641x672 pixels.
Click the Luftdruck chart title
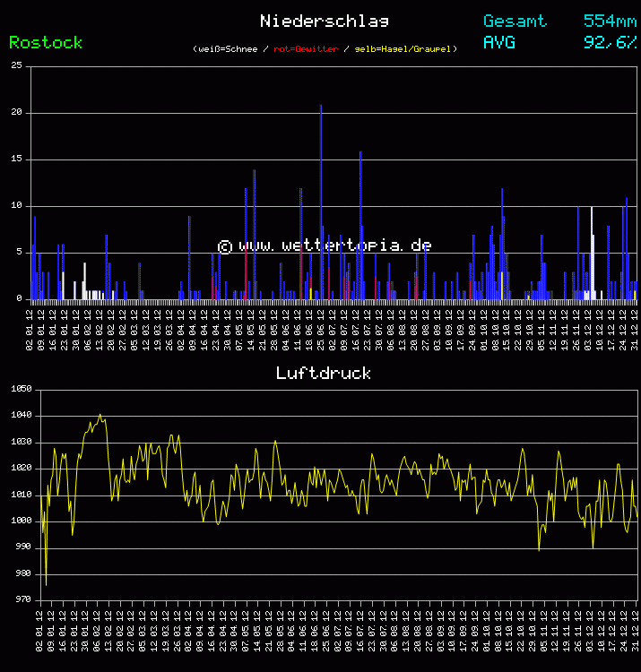click(324, 373)
